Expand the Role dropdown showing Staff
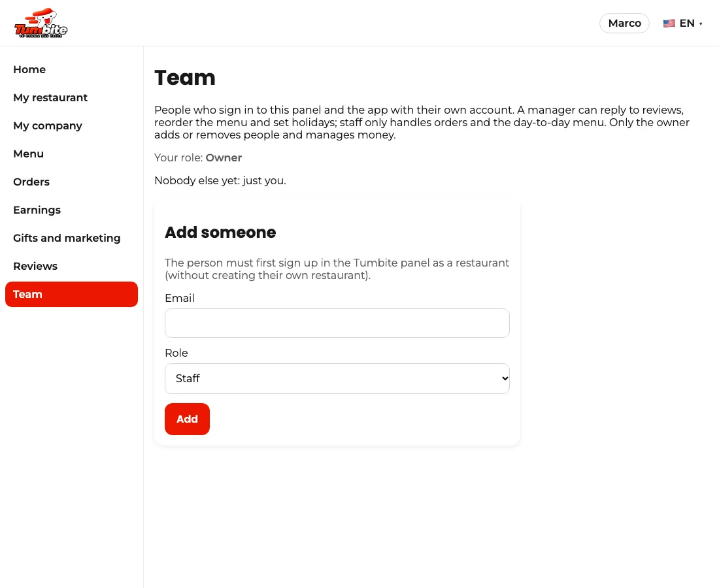Image resolution: width=719 pixels, height=588 pixels. pos(337,378)
